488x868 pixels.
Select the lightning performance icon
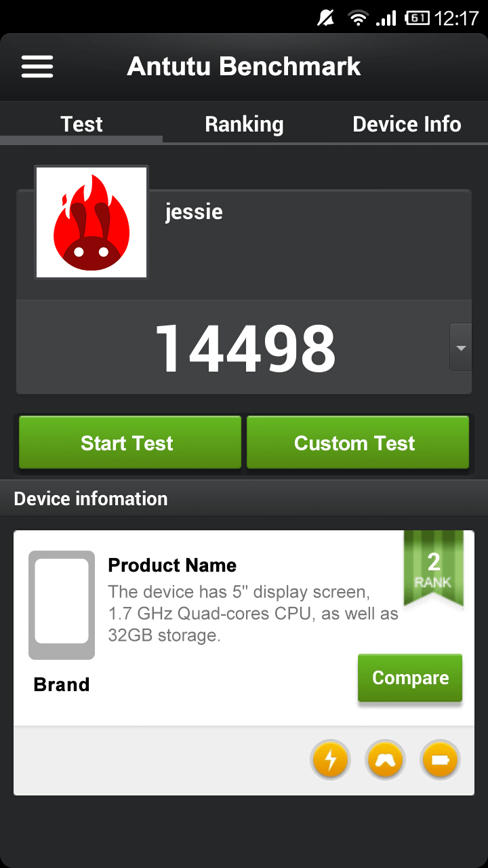point(330,760)
